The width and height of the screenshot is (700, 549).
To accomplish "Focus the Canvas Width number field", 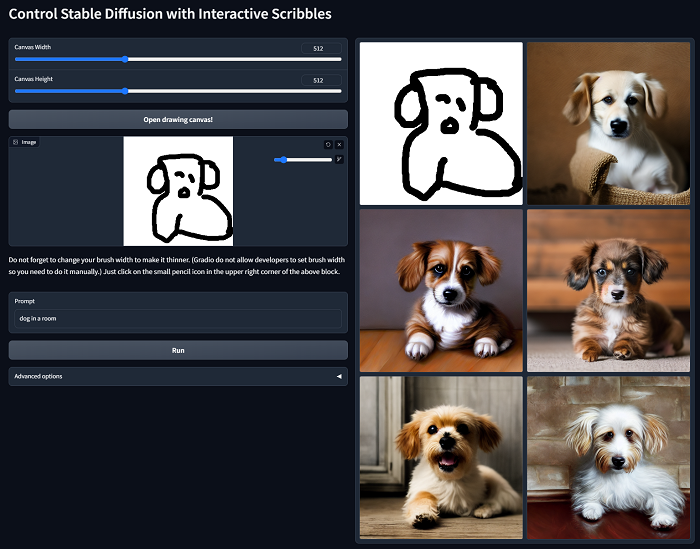I will [x=320, y=48].
